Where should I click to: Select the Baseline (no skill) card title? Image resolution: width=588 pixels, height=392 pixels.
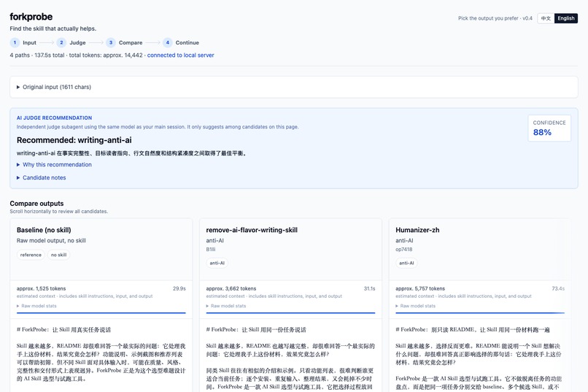click(x=44, y=230)
